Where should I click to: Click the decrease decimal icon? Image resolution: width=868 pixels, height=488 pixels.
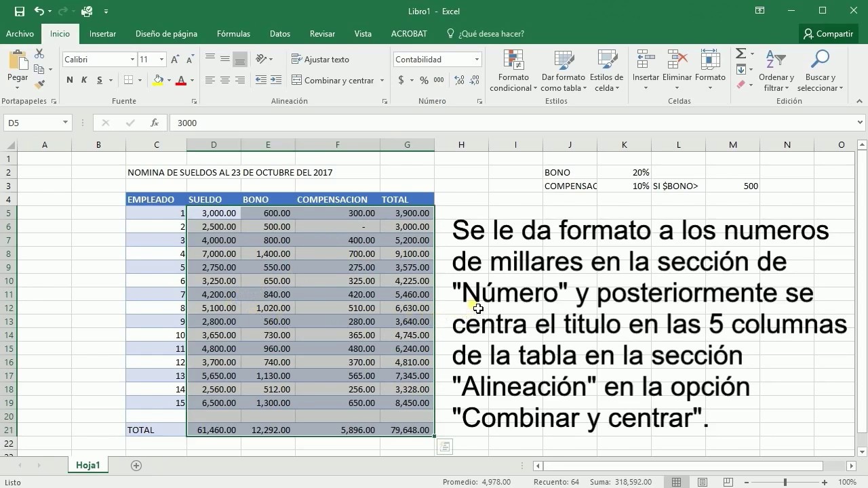coord(473,80)
